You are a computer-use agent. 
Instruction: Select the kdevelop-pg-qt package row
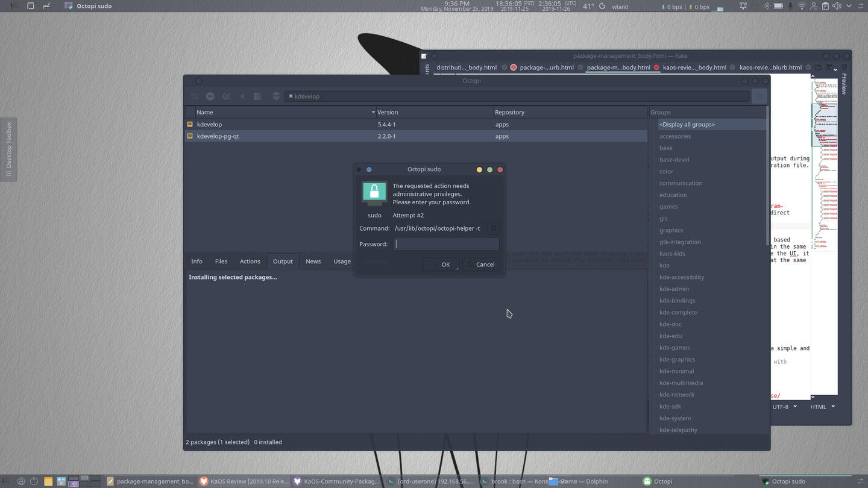(416, 136)
